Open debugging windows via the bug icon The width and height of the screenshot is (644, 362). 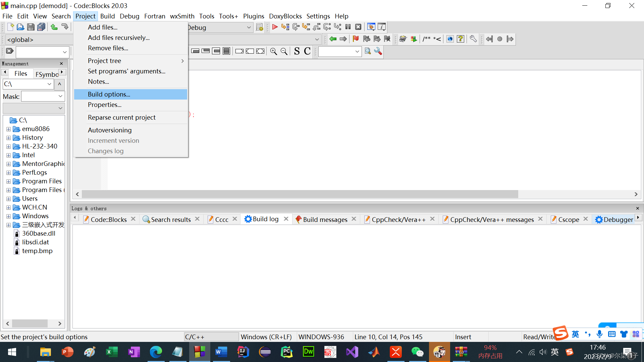click(371, 26)
